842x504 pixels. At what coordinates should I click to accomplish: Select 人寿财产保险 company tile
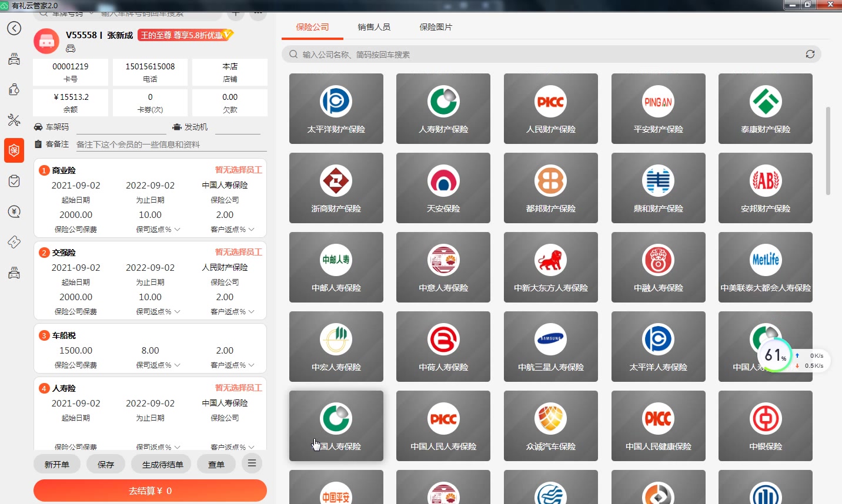tap(443, 109)
